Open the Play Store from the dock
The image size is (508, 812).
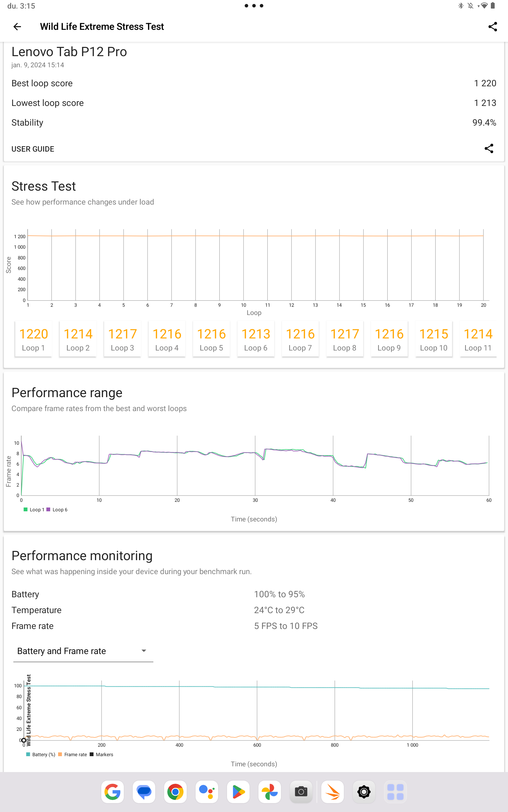(238, 792)
